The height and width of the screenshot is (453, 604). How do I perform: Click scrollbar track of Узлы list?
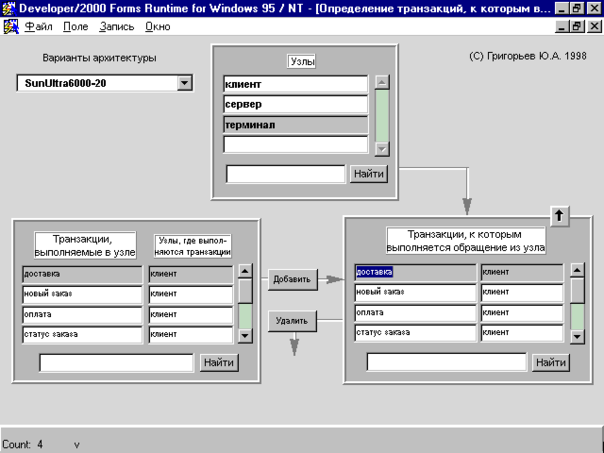click(382, 116)
